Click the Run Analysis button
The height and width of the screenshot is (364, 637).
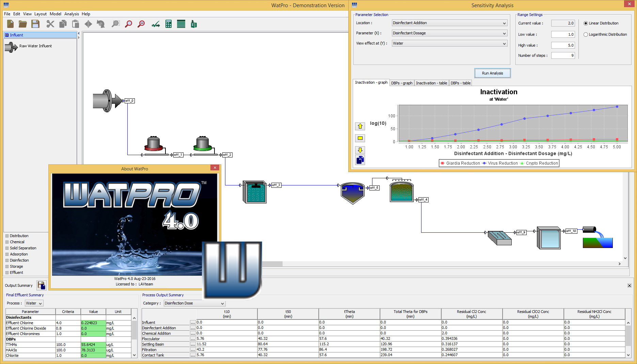point(492,73)
